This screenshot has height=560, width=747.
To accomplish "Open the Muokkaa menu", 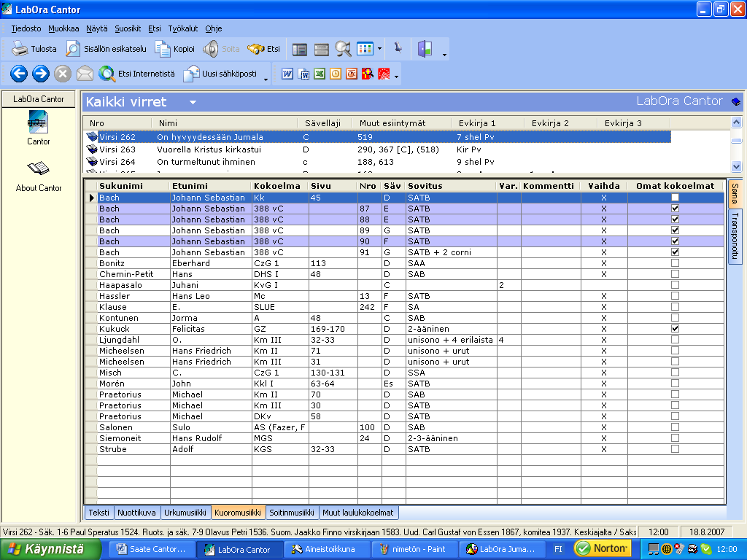I will [63, 28].
